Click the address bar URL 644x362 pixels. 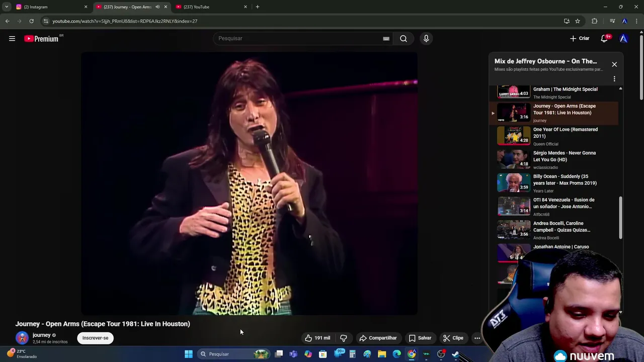125,21
